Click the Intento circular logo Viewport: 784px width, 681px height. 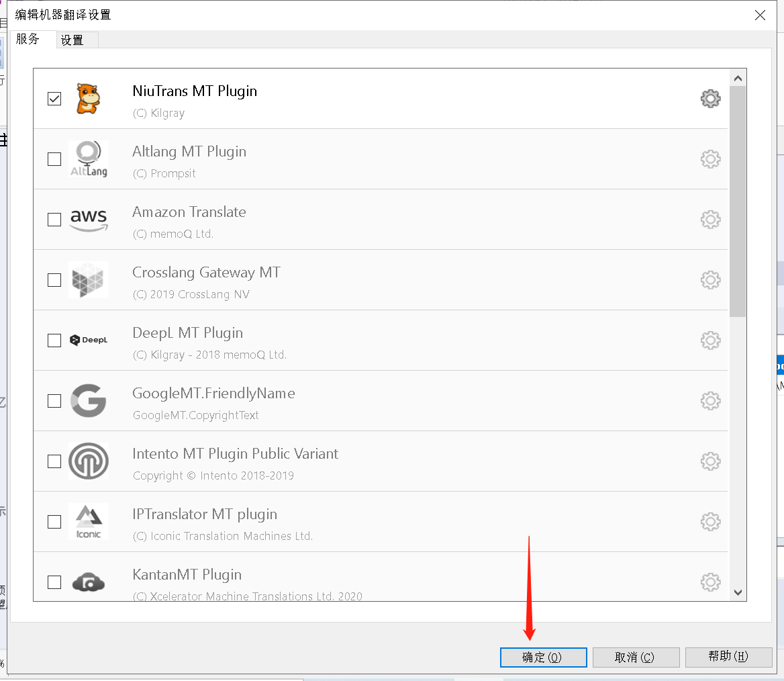[89, 461]
